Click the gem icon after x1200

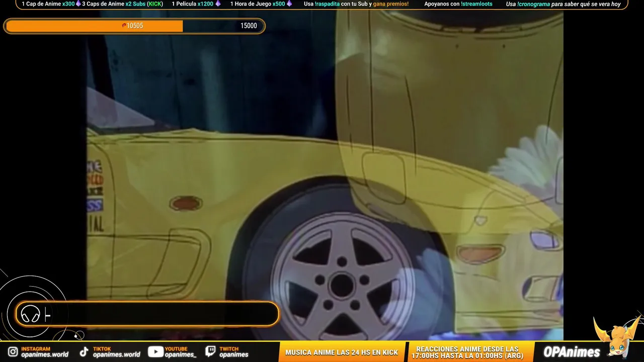(218, 4)
